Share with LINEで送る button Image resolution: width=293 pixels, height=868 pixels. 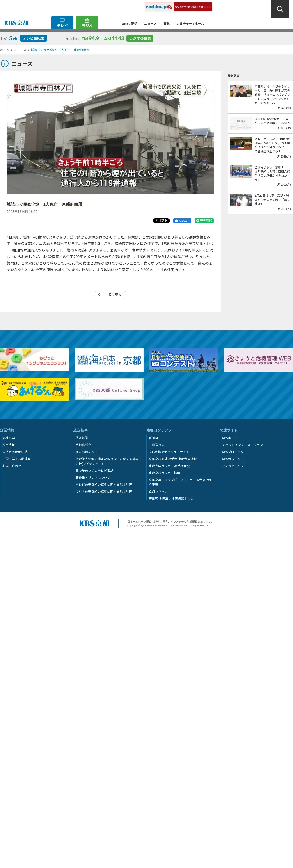[x=204, y=221]
